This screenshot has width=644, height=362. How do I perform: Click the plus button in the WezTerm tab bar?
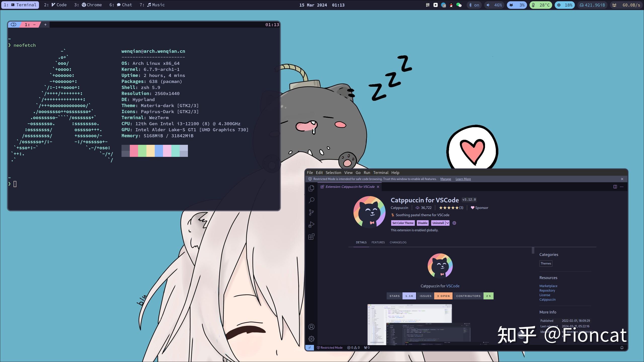45,24
